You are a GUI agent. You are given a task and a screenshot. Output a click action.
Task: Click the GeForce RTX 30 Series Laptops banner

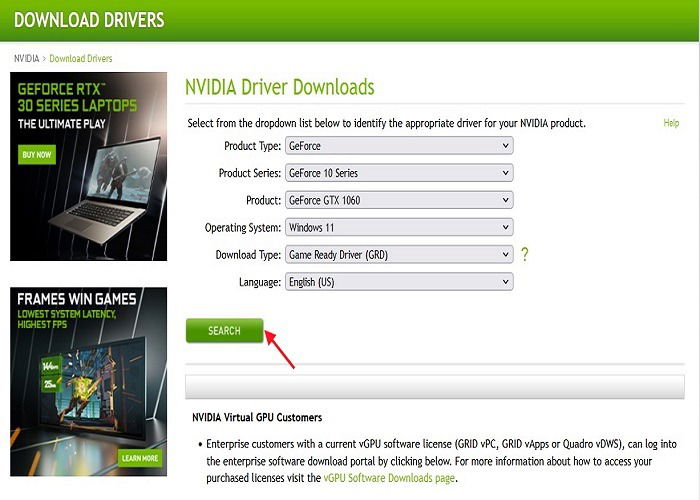pyautogui.click(x=88, y=167)
